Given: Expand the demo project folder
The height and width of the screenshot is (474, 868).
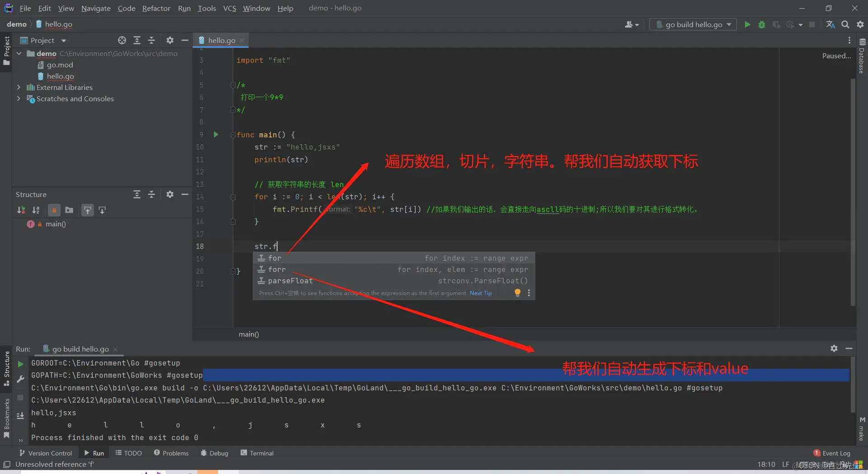Looking at the screenshot, I should click(x=19, y=53).
